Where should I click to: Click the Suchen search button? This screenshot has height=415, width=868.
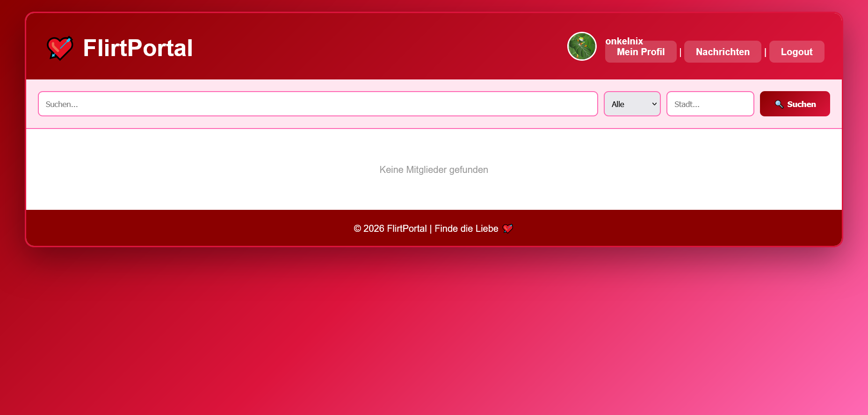[x=795, y=104]
